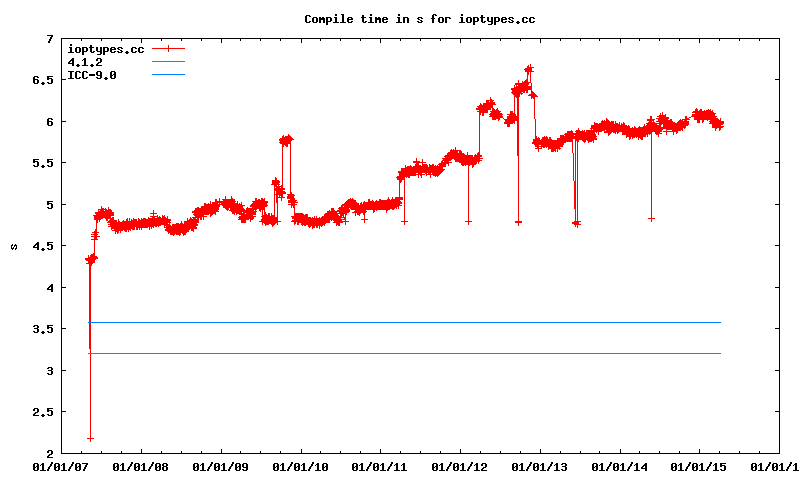
Task: Click the 01/01/07 x-axis date label
Action: [60, 466]
